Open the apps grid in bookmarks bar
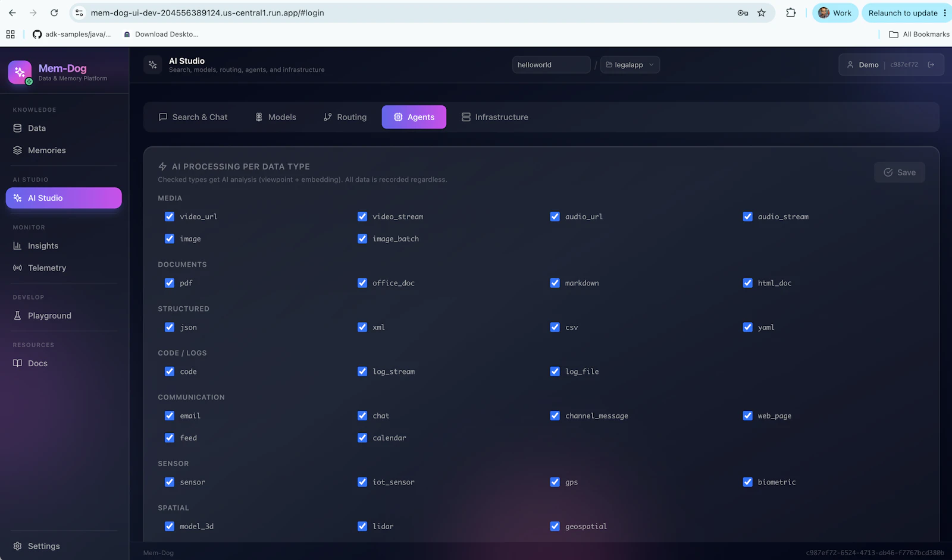This screenshot has width=952, height=560. tap(10, 34)
